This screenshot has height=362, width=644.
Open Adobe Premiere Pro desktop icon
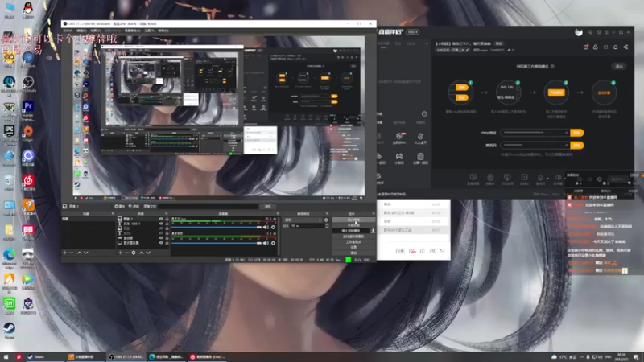[x=28, y=106]
